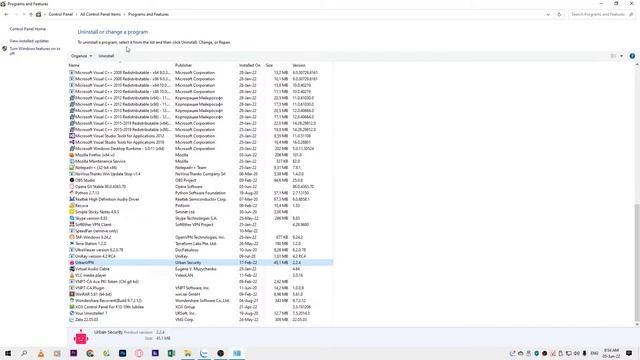Viewport: 640px width, 360px height.
Task: Go to All Control Panel Items breadcrumb
Action: tap(100, 14)
